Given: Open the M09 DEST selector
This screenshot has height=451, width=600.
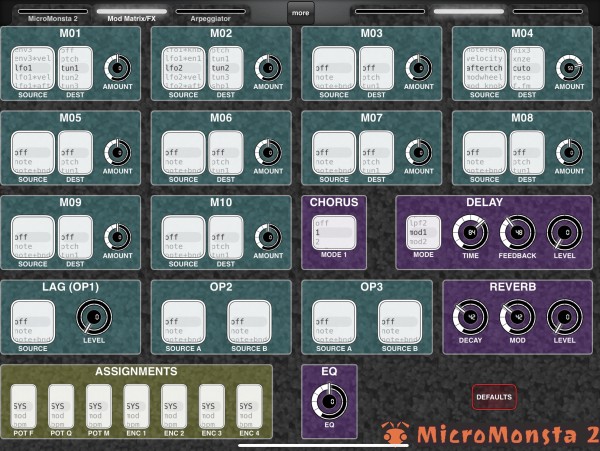Looking at the screenshot, I should click(75, 237).
